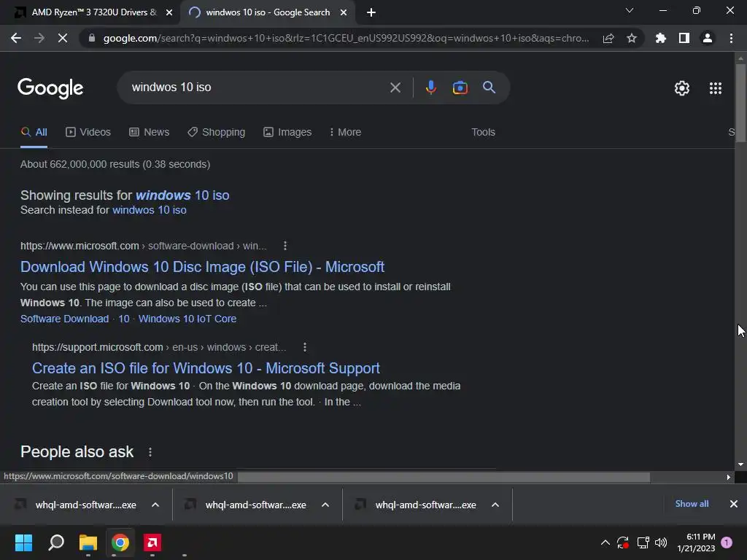This screenshot has height=560, width=747.
Task: Open the notification center badge
Action: coord(727,542)
